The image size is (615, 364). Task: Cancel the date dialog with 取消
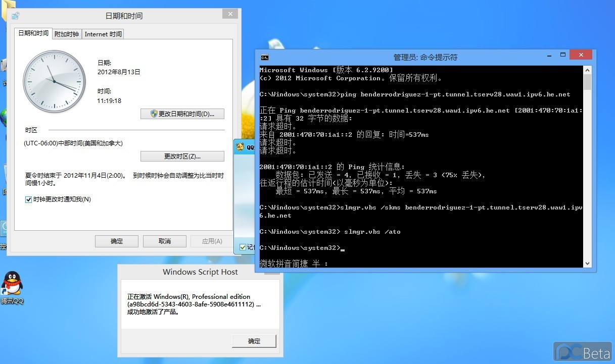click(x=165, y=241)
